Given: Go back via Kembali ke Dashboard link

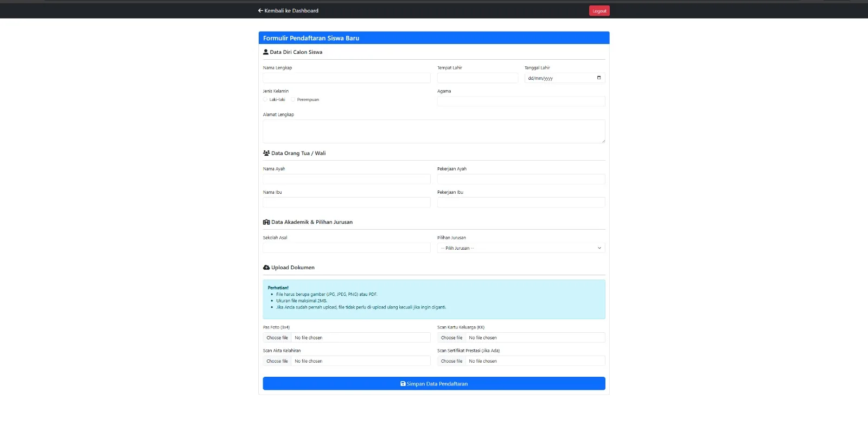Looking at the screenshot, I should pyautogui.click(x=288, y=10).
